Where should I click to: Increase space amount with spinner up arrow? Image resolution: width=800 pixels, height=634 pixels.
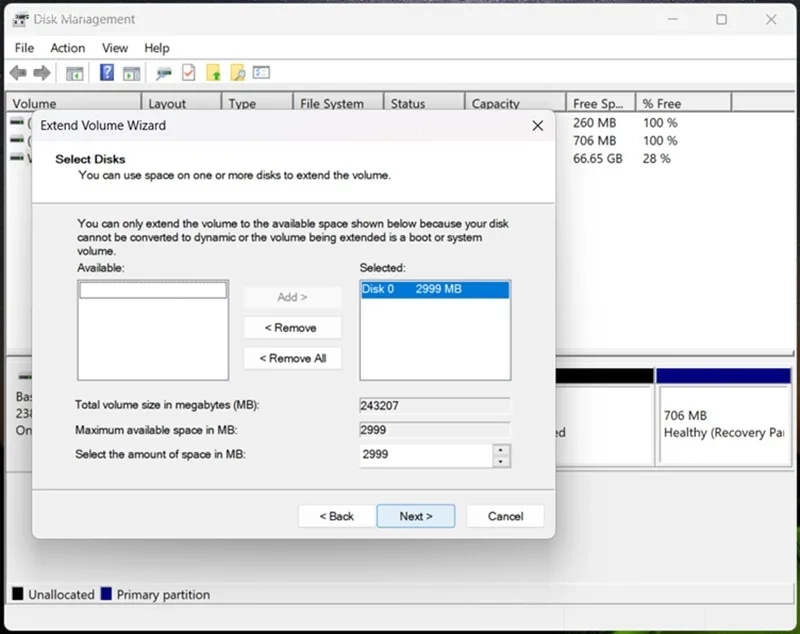point(501,450)
